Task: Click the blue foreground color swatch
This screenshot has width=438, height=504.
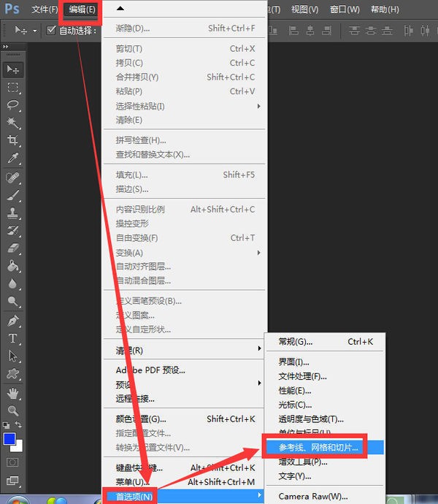Action: pos(9,438)
